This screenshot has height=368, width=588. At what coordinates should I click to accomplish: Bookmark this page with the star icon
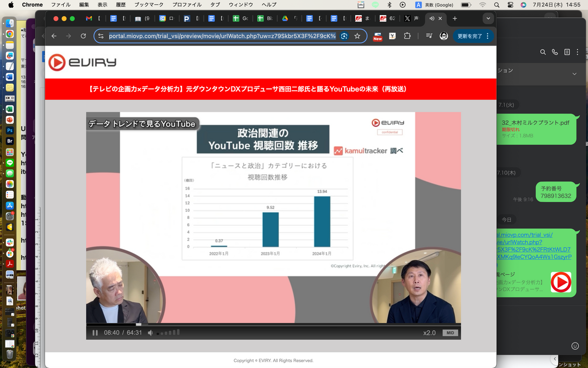357,36
